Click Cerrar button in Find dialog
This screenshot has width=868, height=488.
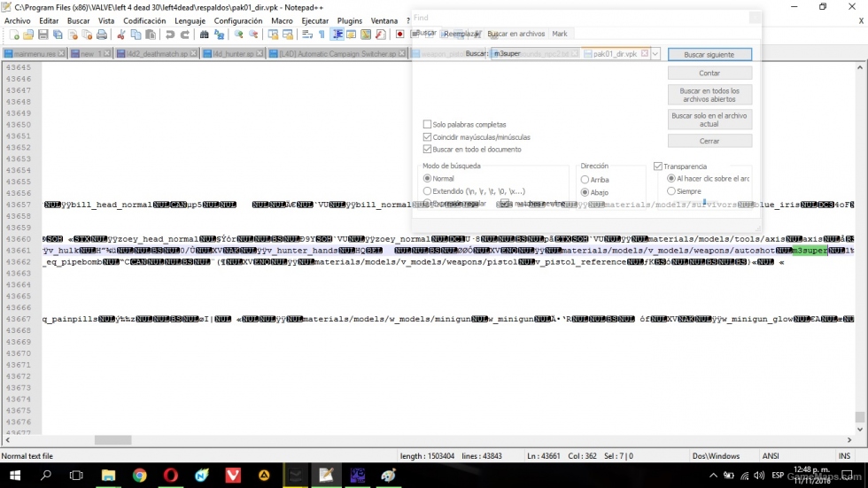709,141
